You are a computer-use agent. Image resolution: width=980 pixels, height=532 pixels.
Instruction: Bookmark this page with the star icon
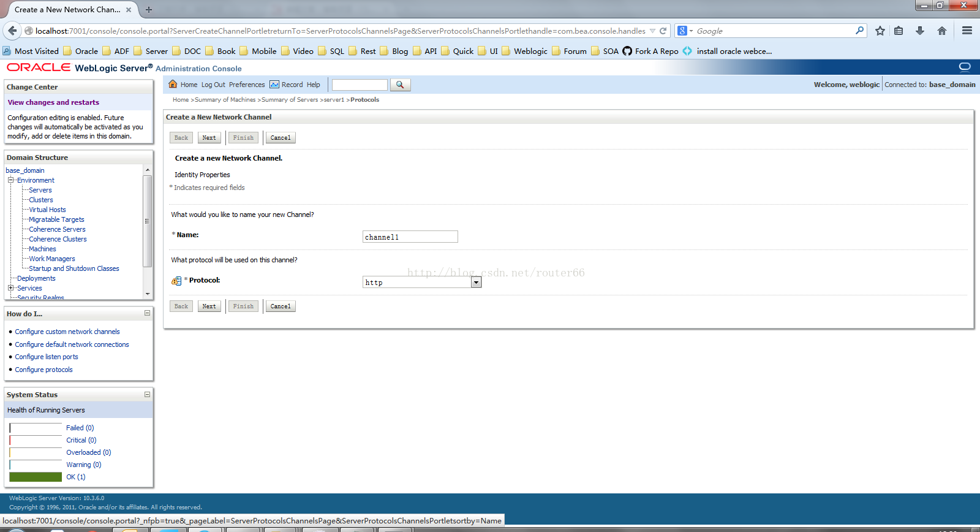coord(880,31)
